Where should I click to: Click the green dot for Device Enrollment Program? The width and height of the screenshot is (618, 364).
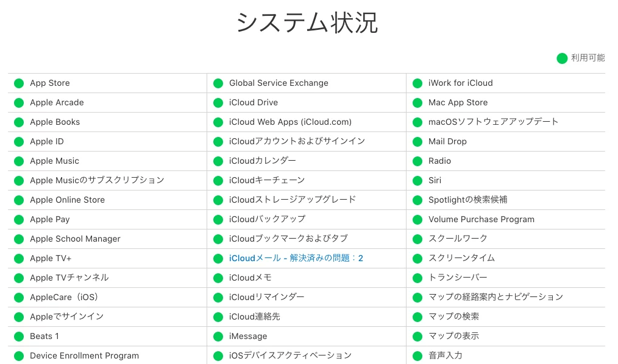[x=19, y=355]
